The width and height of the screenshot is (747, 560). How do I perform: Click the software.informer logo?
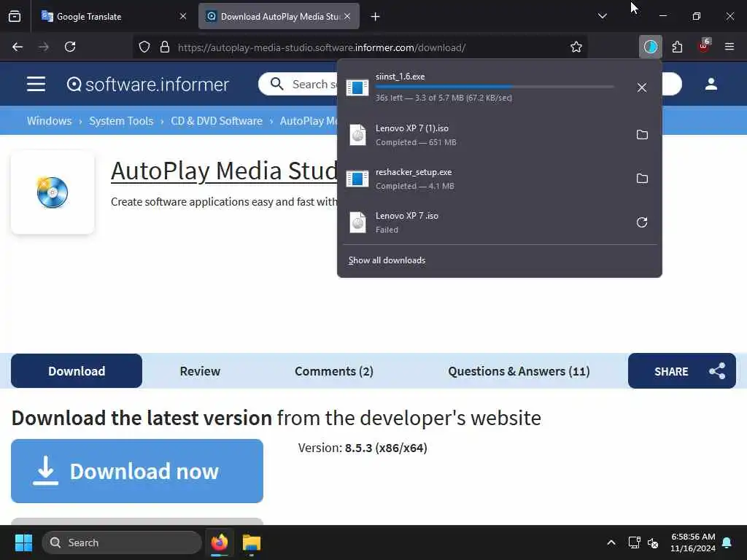click(148, 85)
